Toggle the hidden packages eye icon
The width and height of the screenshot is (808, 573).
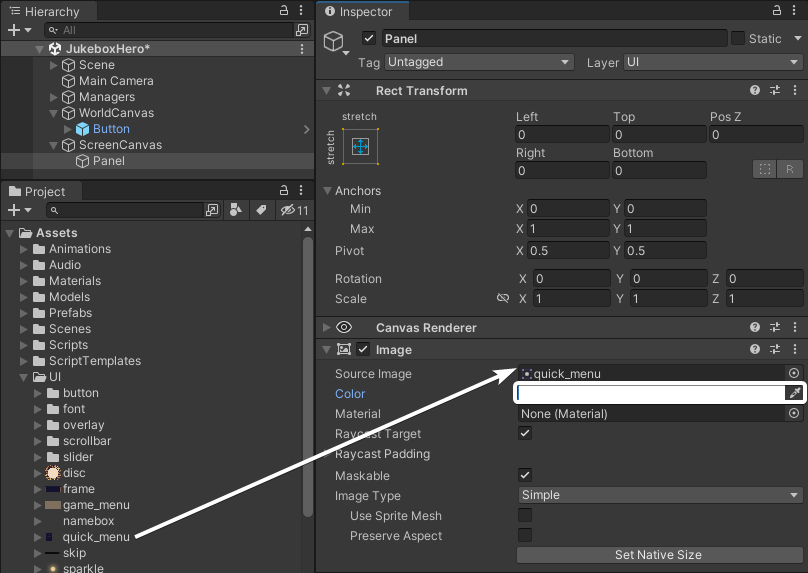(x=294, y=210)
